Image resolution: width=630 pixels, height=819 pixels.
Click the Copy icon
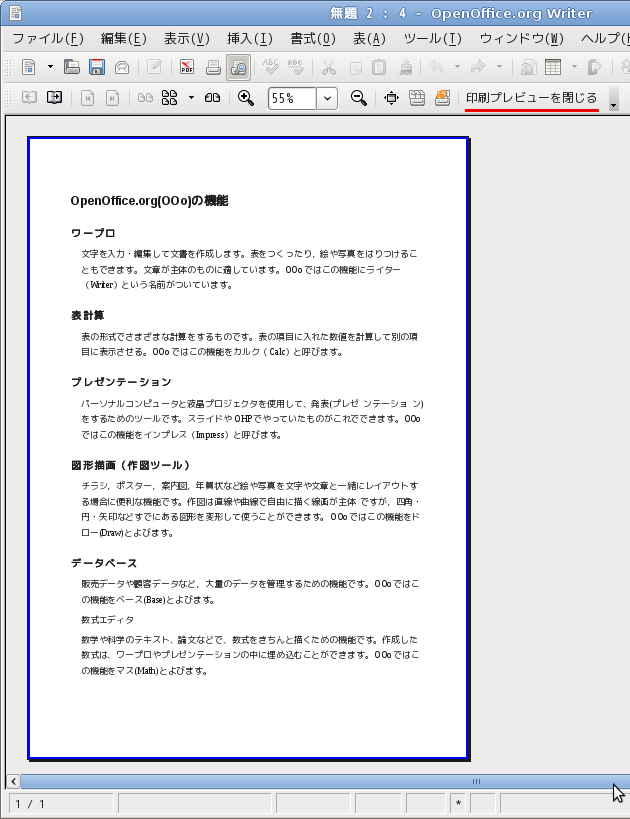tap(355, 67)
